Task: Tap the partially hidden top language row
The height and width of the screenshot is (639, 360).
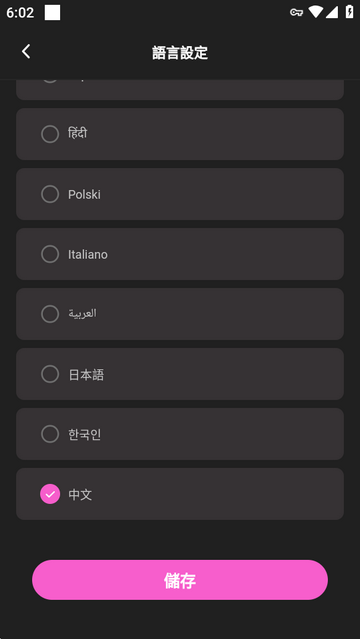Action: coord(180,90)
